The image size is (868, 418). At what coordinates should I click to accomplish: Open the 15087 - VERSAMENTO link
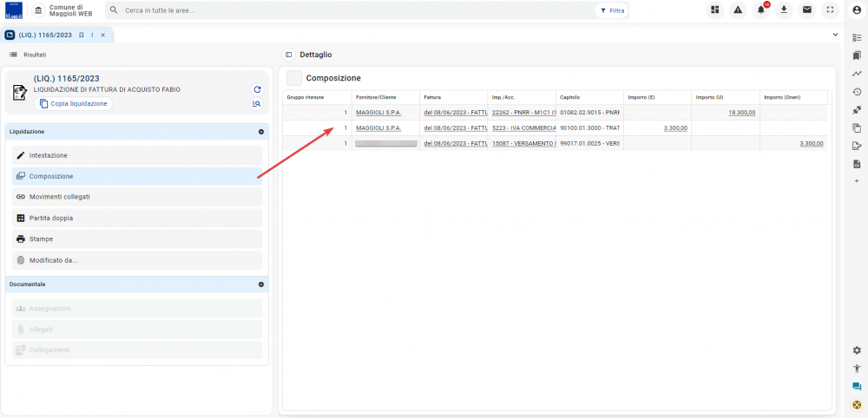pyautogui.click(x=523, y=143)
